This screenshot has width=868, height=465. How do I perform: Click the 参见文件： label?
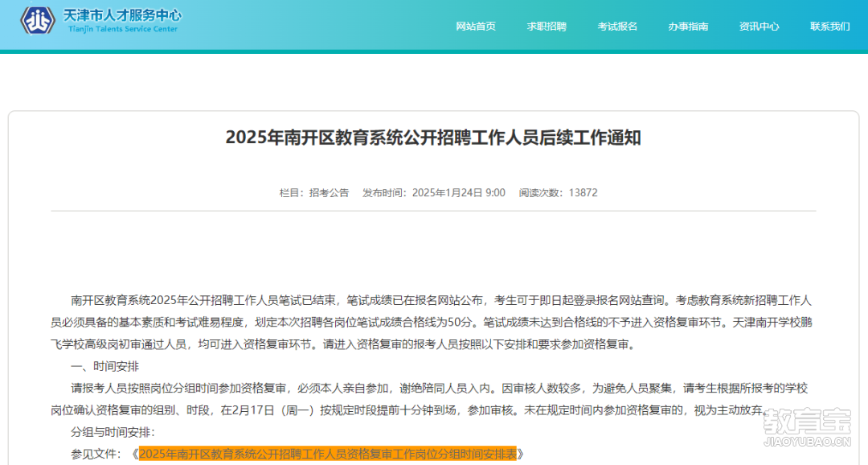96,454
